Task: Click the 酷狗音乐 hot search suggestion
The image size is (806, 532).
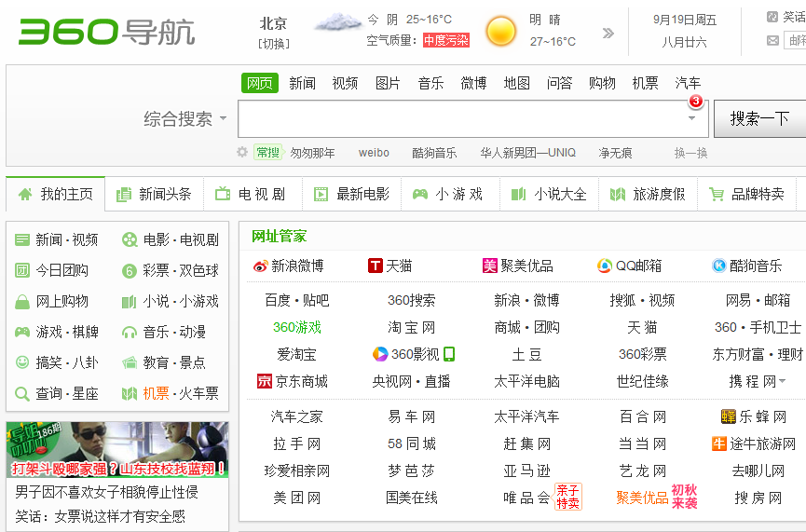Action: [434, 153]
